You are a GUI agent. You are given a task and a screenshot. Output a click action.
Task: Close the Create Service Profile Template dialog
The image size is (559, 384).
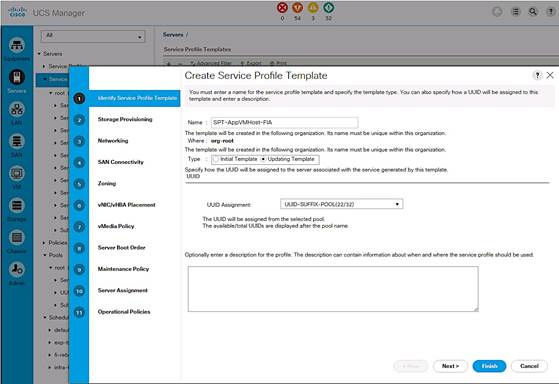click(550, 75)
